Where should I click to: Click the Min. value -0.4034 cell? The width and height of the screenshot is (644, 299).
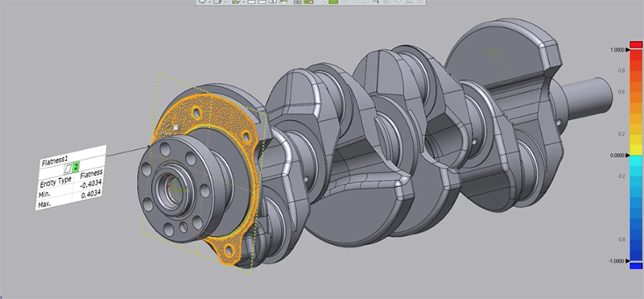pos(92,184)
